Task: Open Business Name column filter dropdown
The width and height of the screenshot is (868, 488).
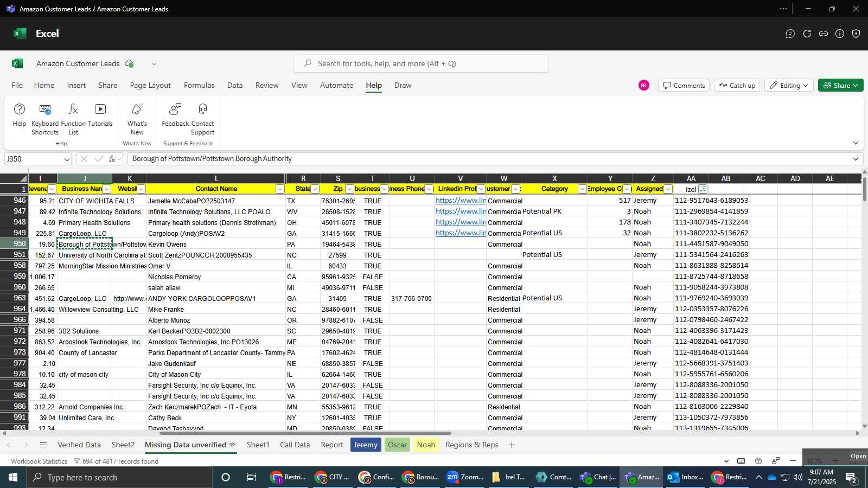Action: click(107, 189)
